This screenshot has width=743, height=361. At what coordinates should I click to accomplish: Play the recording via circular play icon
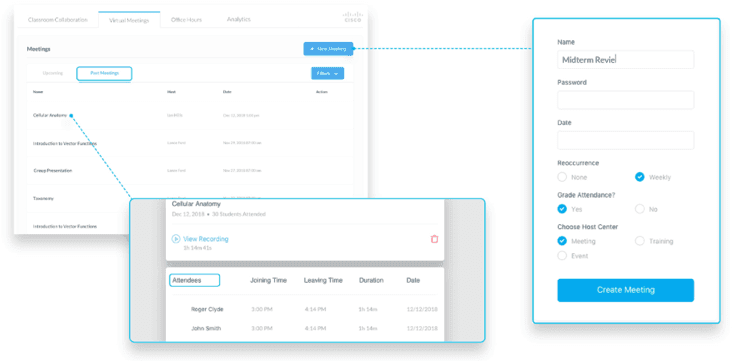tap(176, 239)
